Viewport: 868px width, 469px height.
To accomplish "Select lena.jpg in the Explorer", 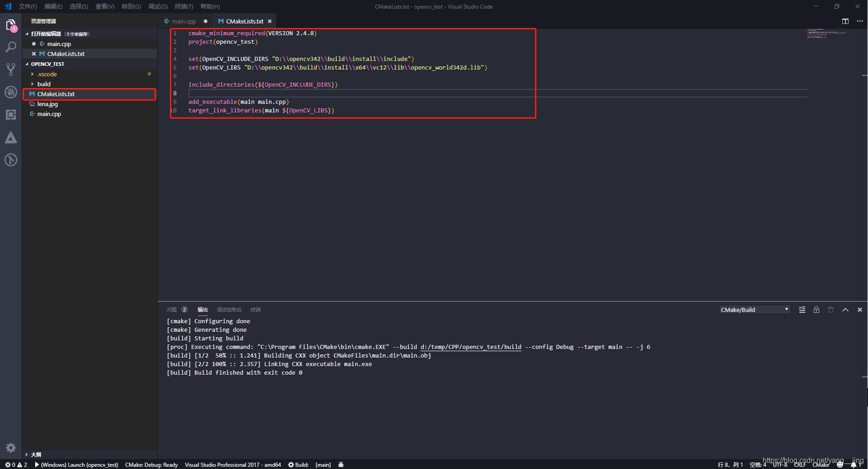I will pos(47,104).
